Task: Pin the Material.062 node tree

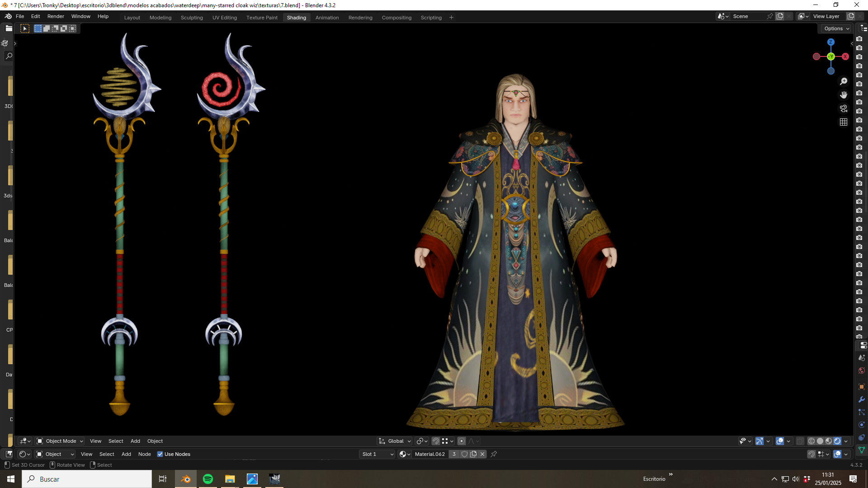Action: pos(494,454)
